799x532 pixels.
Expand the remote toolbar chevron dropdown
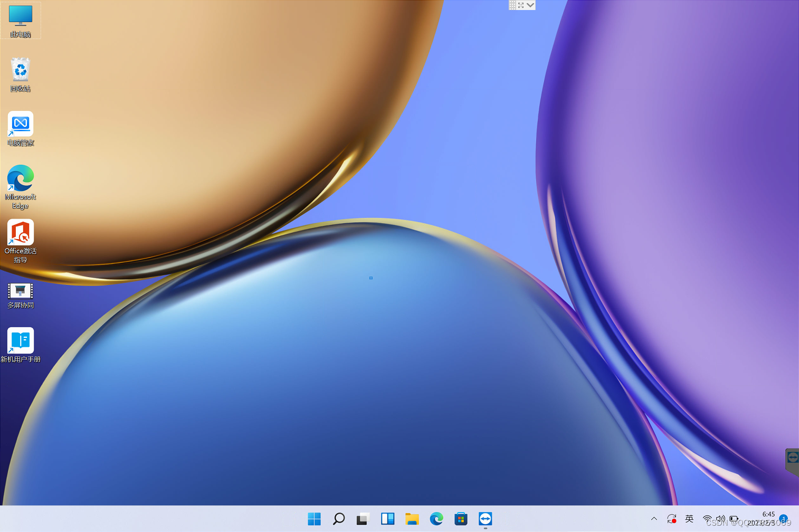[530, 5]
